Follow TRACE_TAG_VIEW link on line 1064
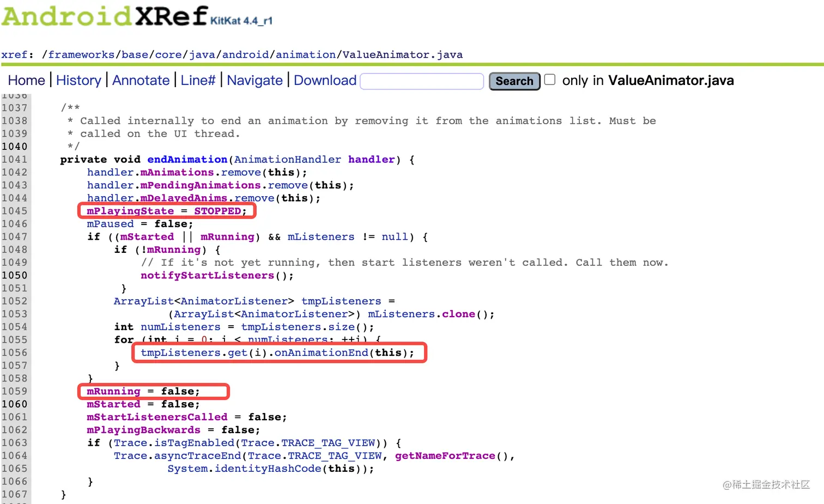 [335, 456]
